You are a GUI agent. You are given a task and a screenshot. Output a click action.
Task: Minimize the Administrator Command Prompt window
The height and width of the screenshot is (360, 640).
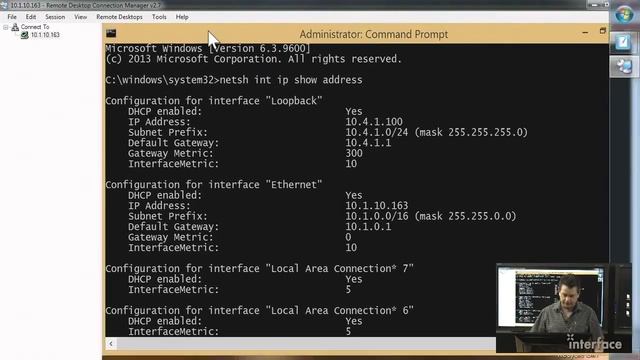(585, 32)
